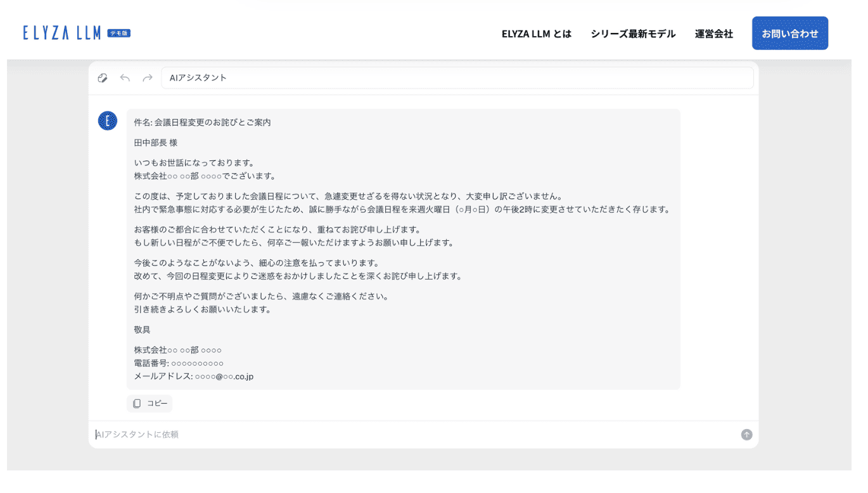Click the 電話番号 line

179,363
